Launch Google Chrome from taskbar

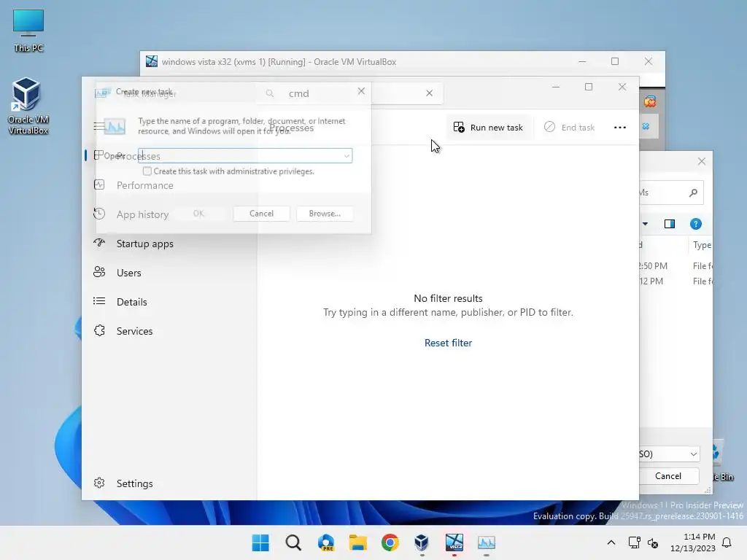pos(390,542)
